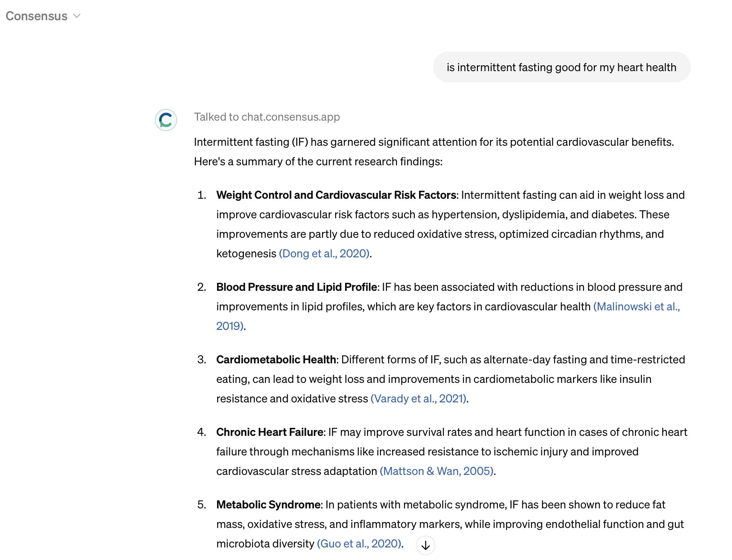
Task: Open the Varady et al., 2021 reference
Action: pos(418,399)
